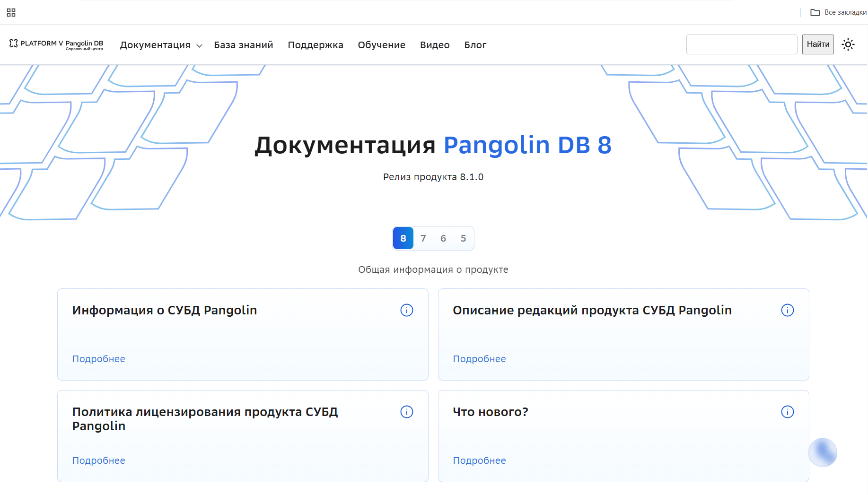The height and width of the screenshot is (495, 868).
Task: Open Подробнее link under Описание редакций продукта
Action: (x=479, y=359)
